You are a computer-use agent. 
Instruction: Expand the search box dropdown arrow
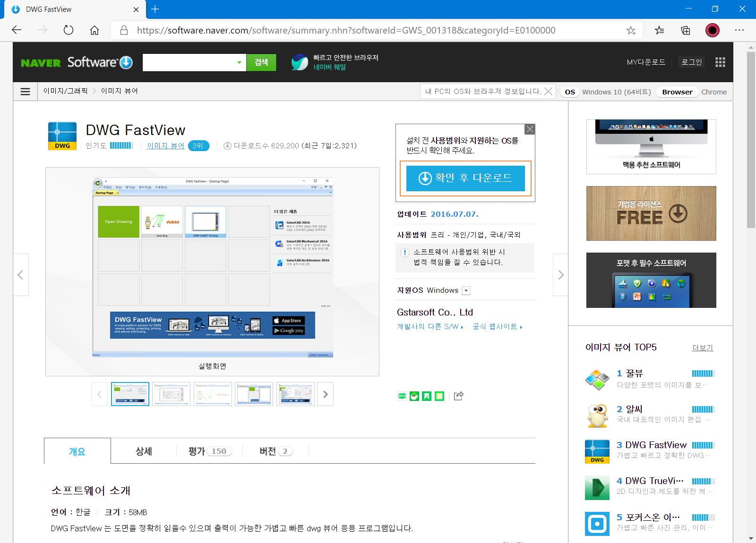pyautogui.click(x=239, y=62)
